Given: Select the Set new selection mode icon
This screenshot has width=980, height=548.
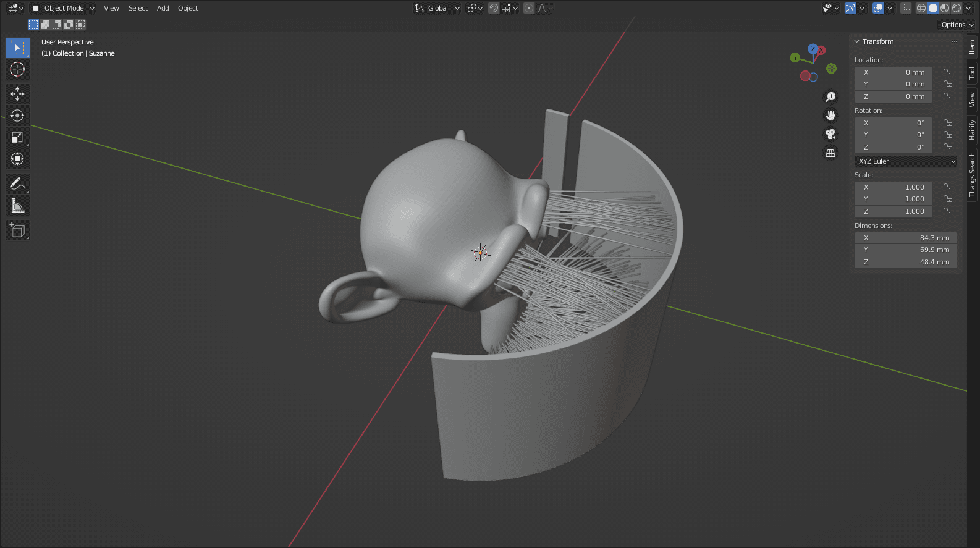Looking at the screenshot, I should click(x=33, y=25).
